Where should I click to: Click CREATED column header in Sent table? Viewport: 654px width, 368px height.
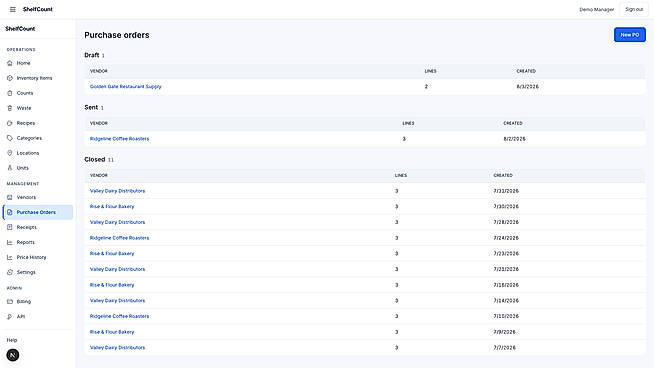(x=513, y=123)
